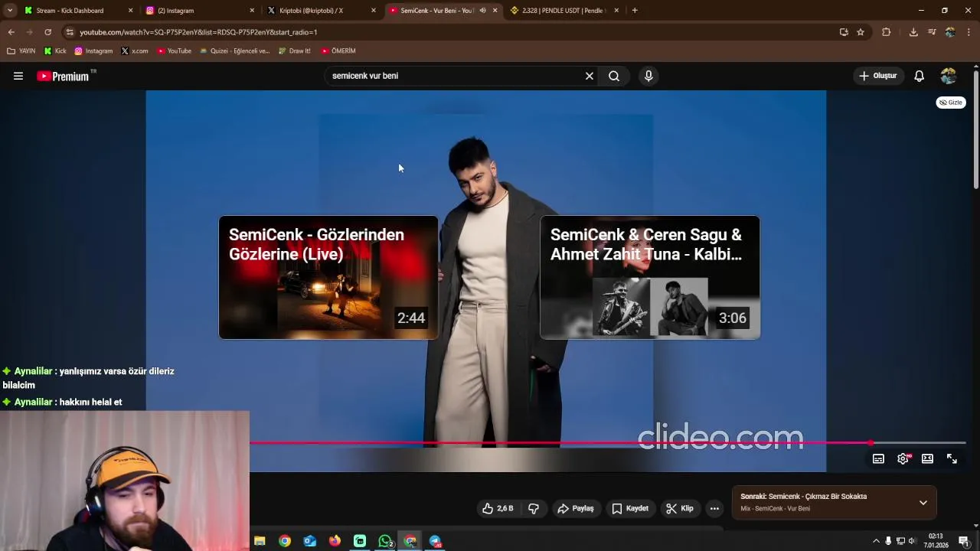Screen dimensions: 980x551
Task: Open system volume speaker icon
Action: pos(911,541)
